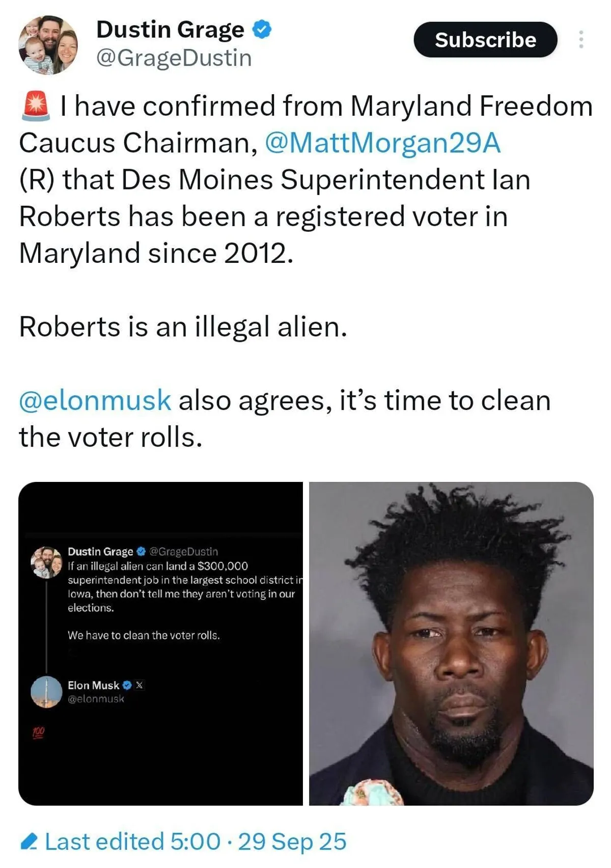
Task: Open the @MattMorgan29A mention
Action: 383,143
